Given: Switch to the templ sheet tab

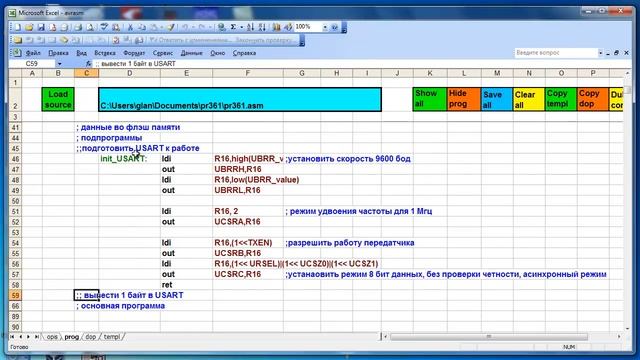Looking at the screenshot, I should [111, 337].
